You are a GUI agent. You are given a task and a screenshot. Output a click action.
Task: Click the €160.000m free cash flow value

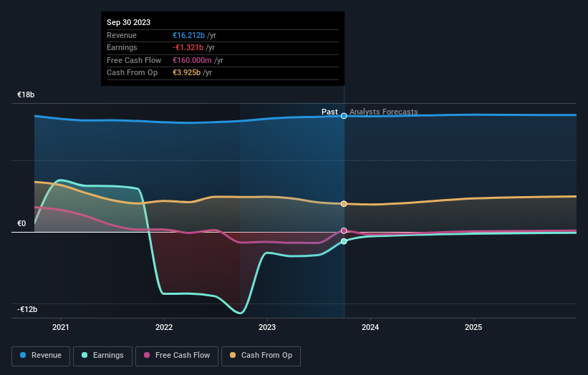click(192, 60)
